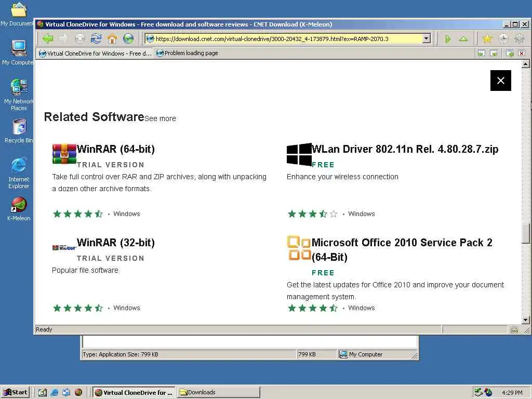Launch Internet Explorer desktop shortcut
Viewport: 532px width, 399px height.
click(x=19, y=172)
